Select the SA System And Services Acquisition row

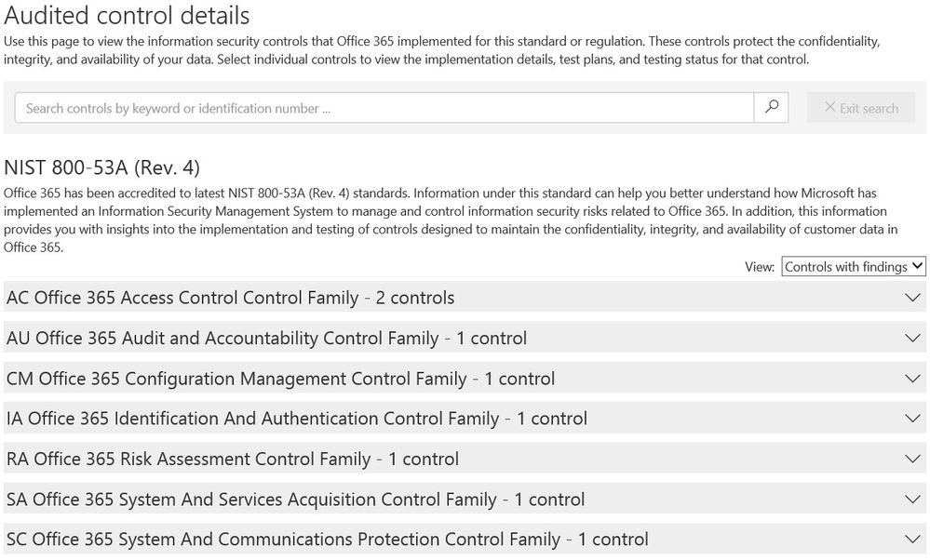(x=465, y=499)
